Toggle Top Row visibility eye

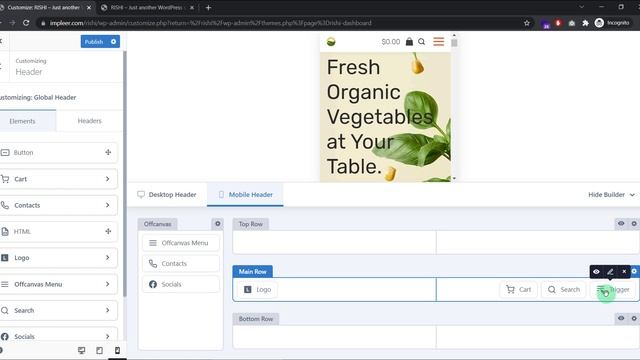(621, 224)
